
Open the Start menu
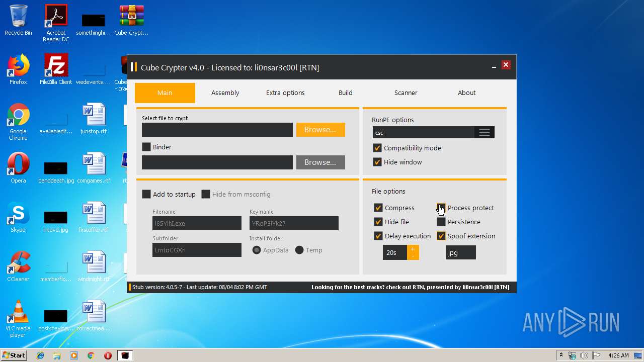point(14,355)
